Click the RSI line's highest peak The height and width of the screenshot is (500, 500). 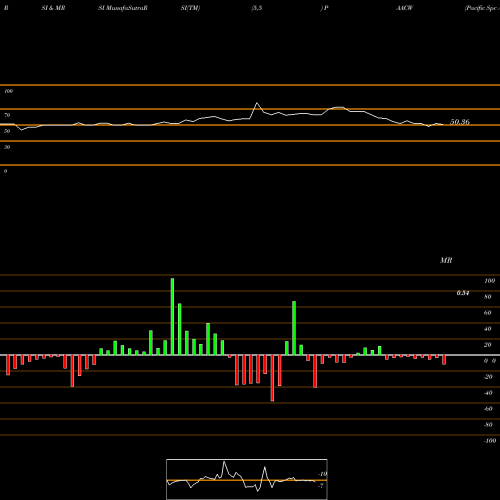coord(257,103)
